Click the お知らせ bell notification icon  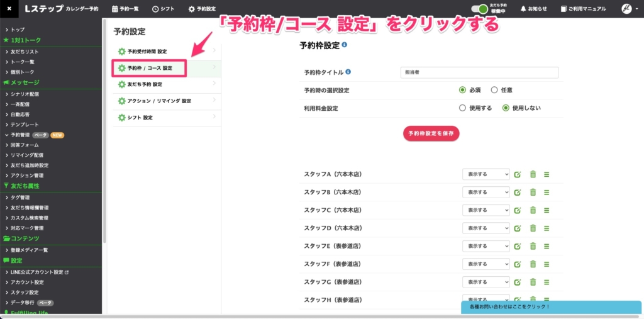click(533, 9)
